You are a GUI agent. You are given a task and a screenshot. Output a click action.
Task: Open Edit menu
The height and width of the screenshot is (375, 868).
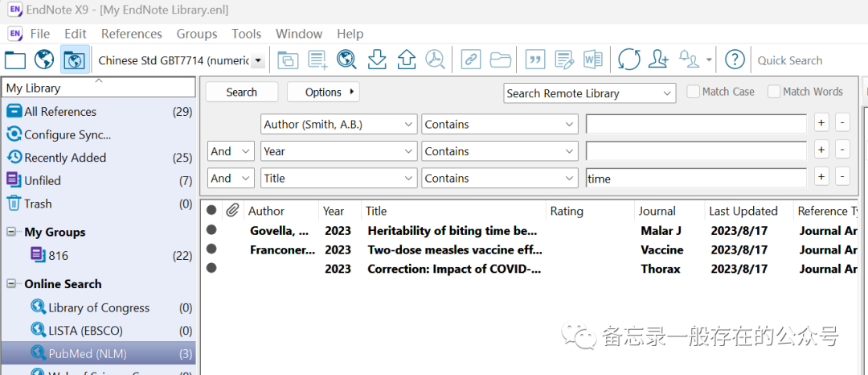coord(76,34)
